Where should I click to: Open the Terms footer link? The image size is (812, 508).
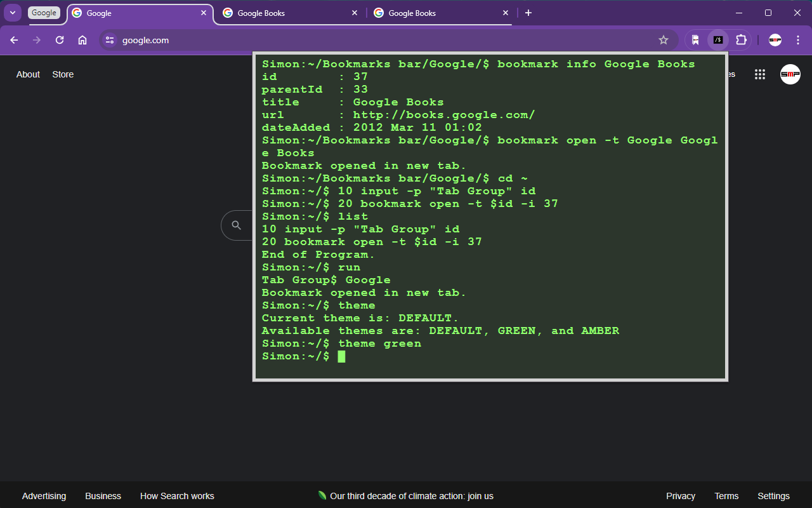(x=726, y=496)
